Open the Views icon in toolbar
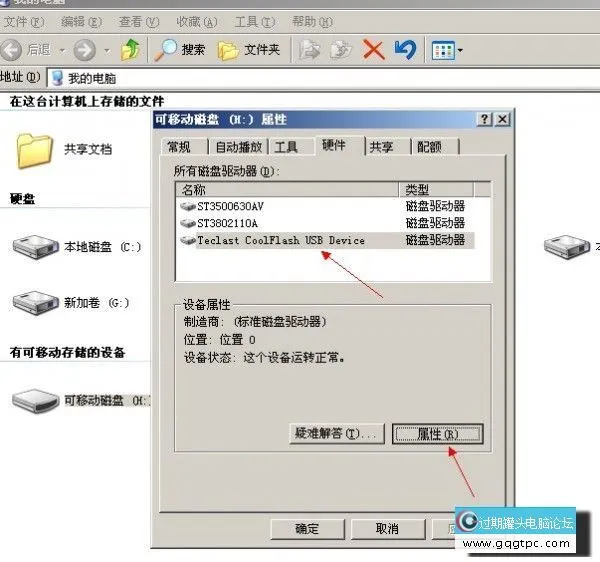The width and height of the screenshot is (600, 562). click(x=443, y=50)
